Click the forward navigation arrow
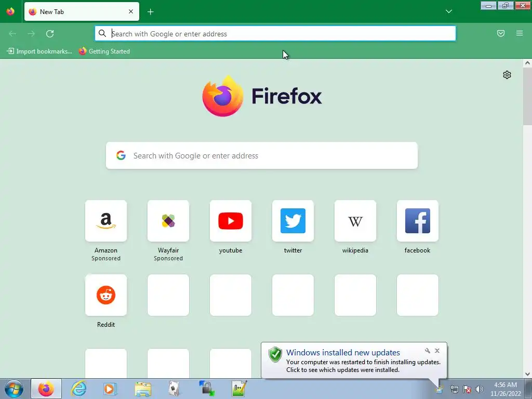Viewport: 532px width, 399px height. tap(31, 34)
